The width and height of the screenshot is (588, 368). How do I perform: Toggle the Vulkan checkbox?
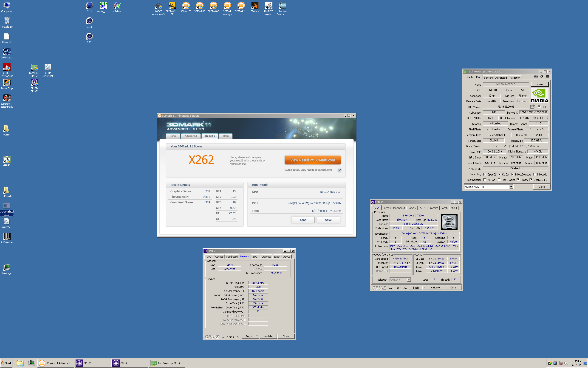pos(484,180)
